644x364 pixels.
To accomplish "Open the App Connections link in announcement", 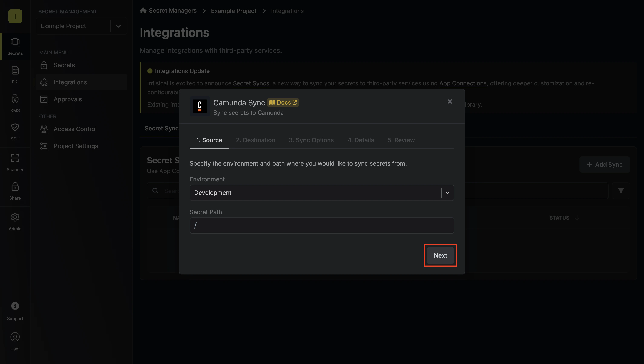I will 463,83.
